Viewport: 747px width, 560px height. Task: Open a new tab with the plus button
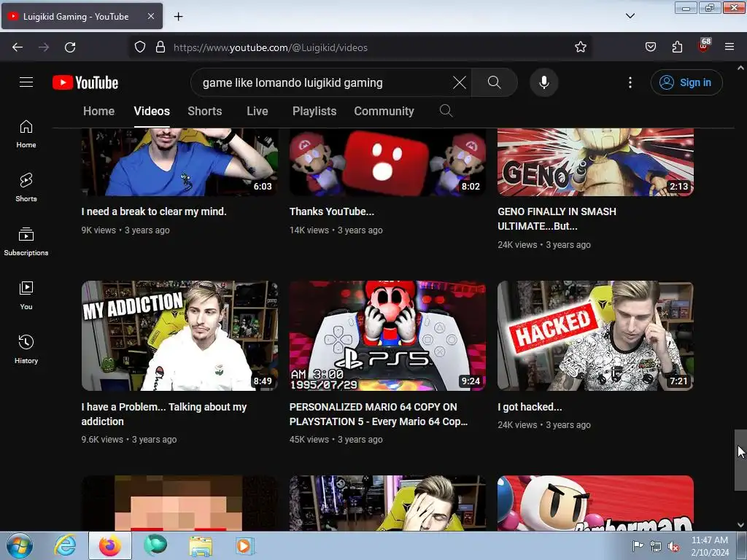point(178,17)
